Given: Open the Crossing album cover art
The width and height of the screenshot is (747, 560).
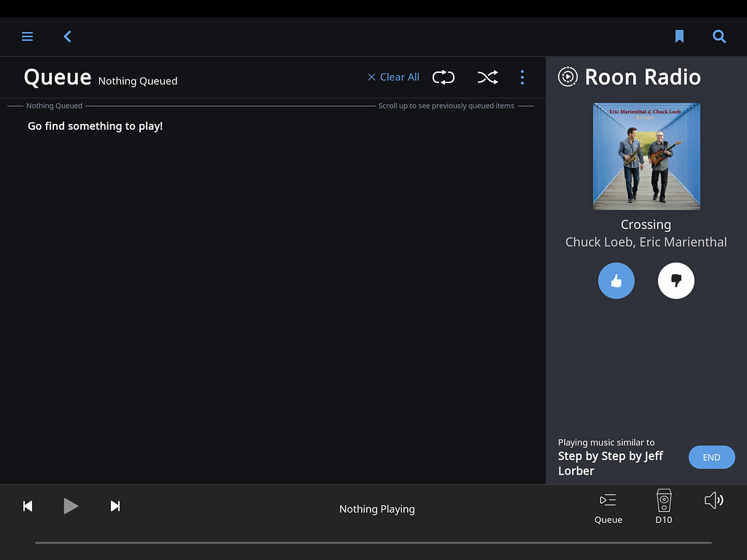Looking at the screenshot, I should pos(646,156).
